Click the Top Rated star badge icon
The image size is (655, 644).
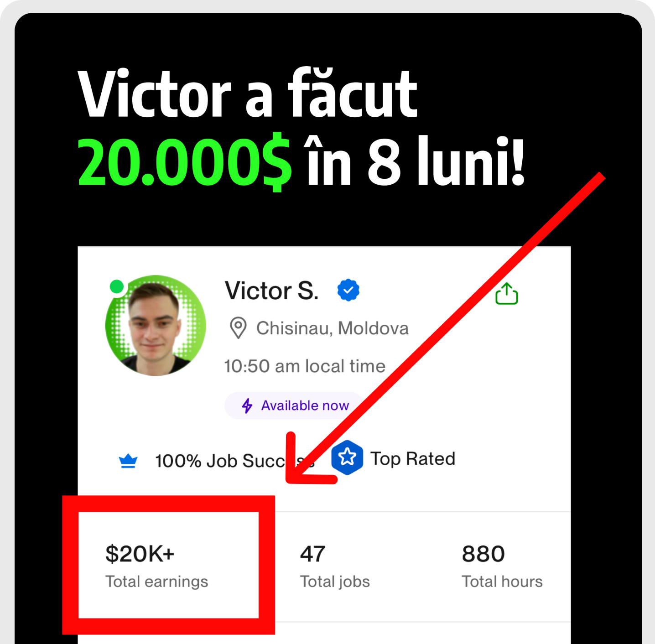click(x=347, y=457)
